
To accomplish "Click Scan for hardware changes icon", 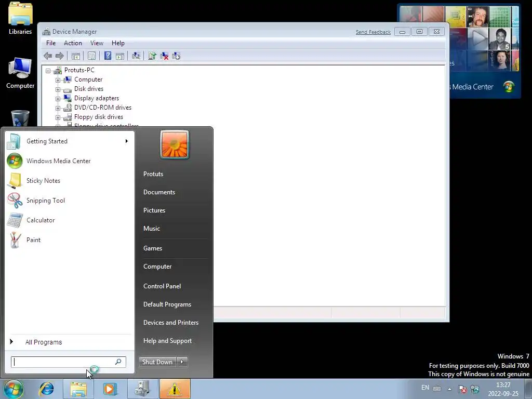I will click(x=136, y=56).
